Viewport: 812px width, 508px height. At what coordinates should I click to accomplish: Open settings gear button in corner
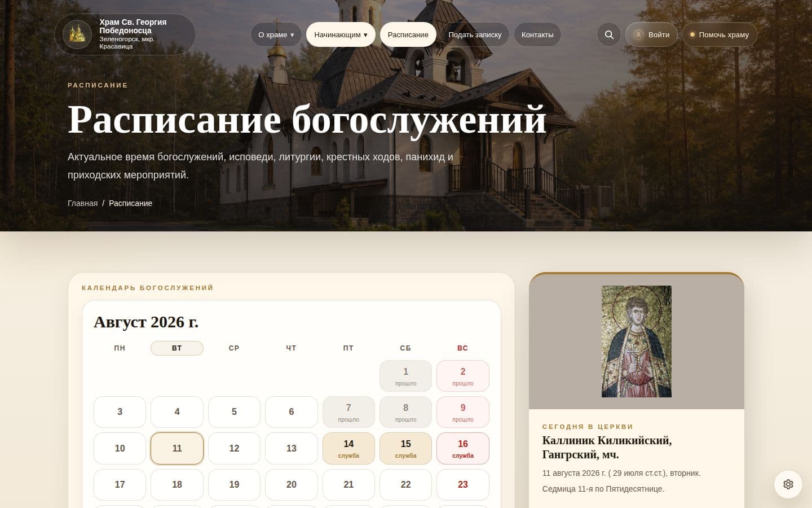pyautogui.click(x=788, y=484)
